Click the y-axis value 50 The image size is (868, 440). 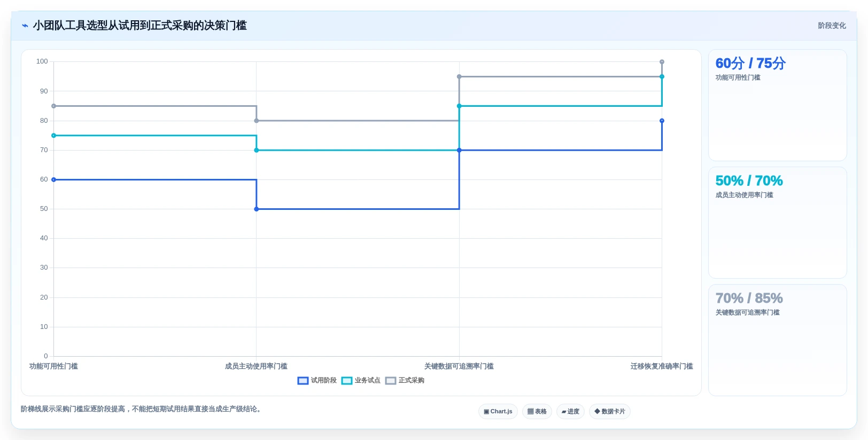pyautogui.click(x=44, y=209)
